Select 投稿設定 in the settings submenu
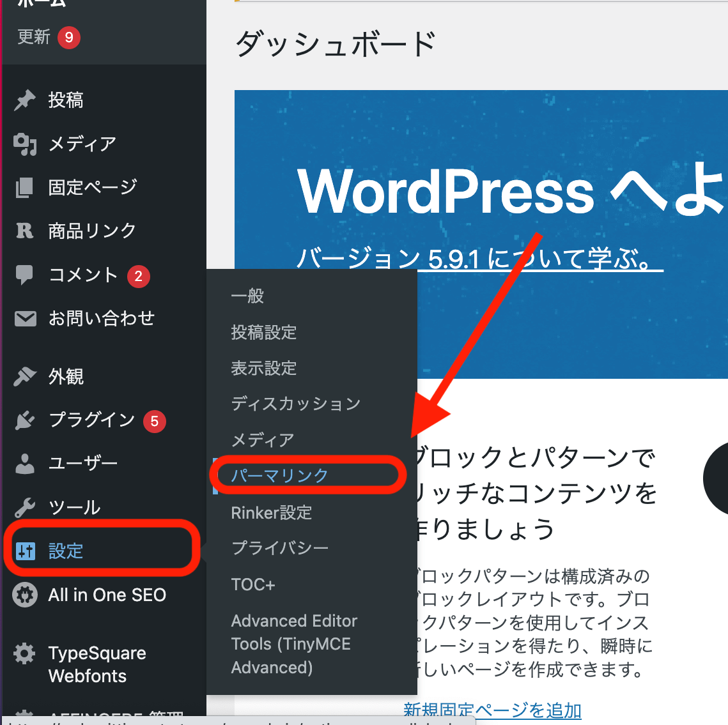Screen dimensions: 728x725 (x=264, y=332)
